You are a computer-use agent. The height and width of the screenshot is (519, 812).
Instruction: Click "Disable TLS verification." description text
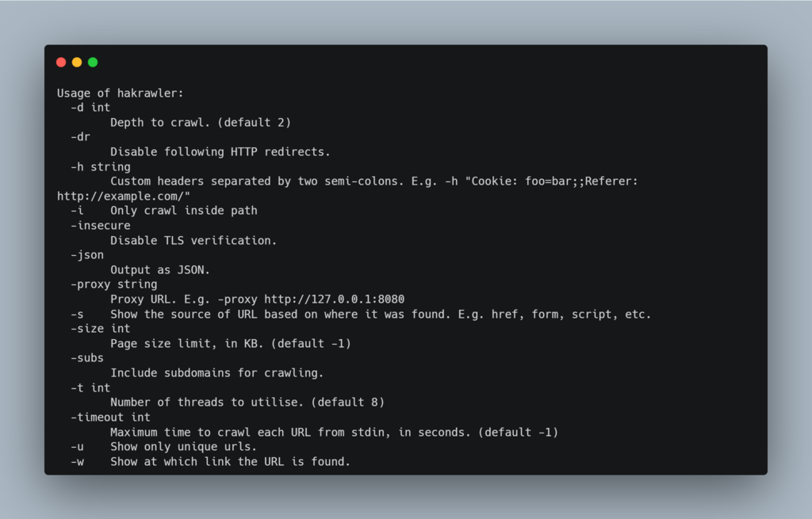(193, 241)
